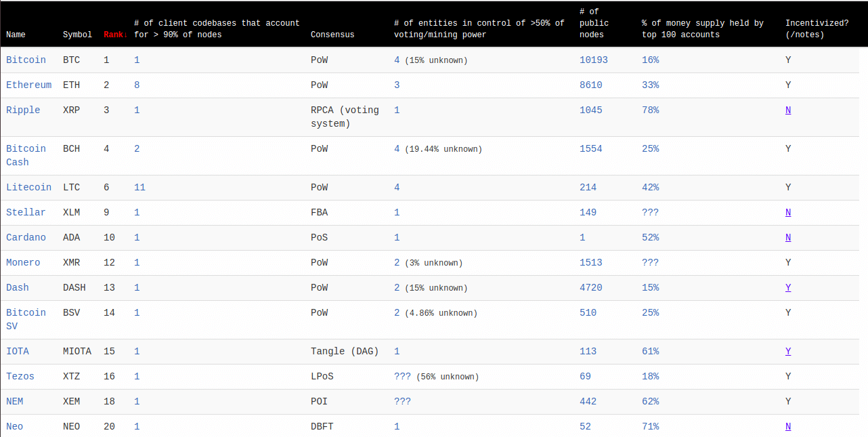Click Dash's Incentivized 'Y' note link
Screen dimensions: 868x437
(788, 287)
